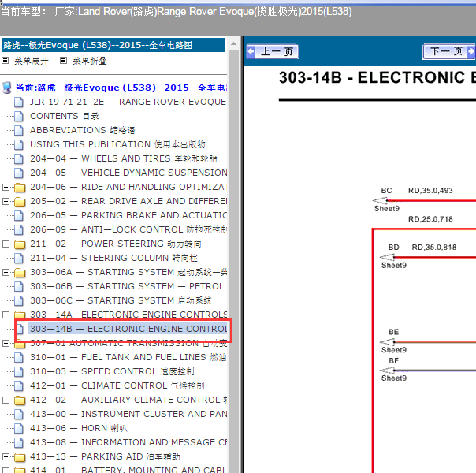Viewport: 476px width, 473px height.
Task: Click the expand icon beside 菜单展开
Action: [x=6, y=61]
